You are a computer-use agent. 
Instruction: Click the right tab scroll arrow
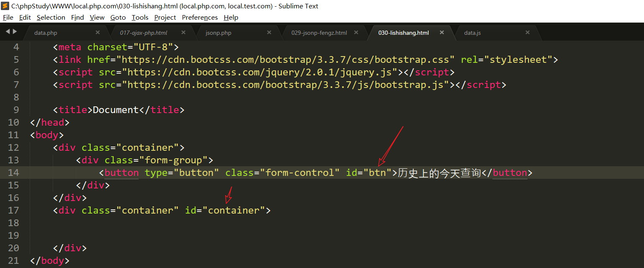[15, 31]
